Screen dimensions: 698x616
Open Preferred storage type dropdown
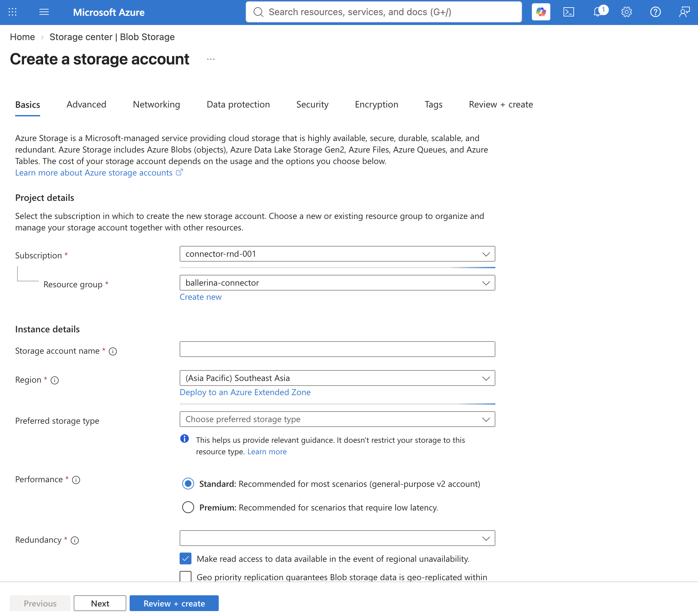337,419
